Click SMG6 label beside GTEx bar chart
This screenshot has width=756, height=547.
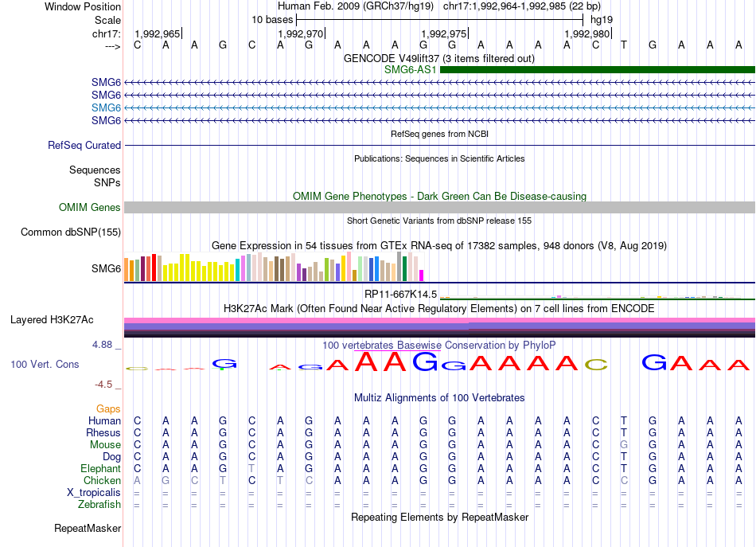coord(106,268)
